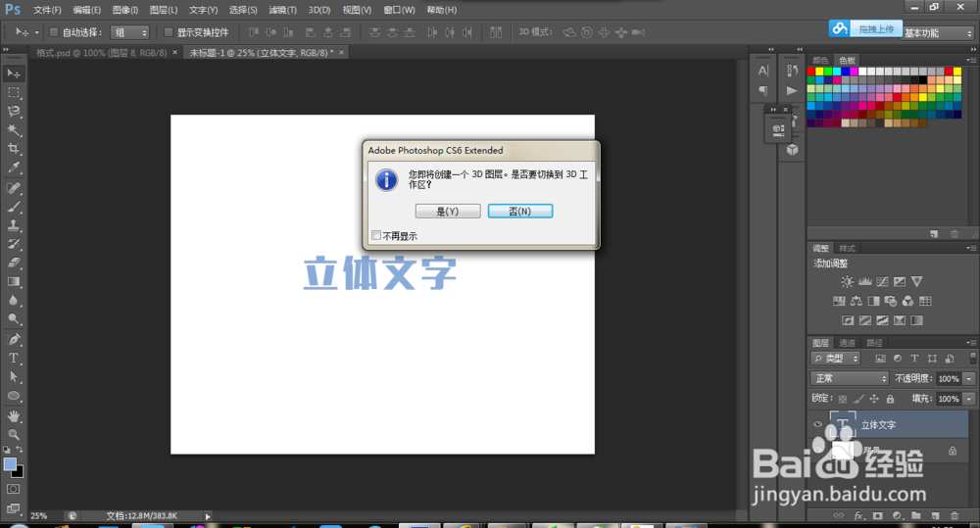Add a Brightness/Contrast adjustment
The image size is (980, 528).
pyautogui.click(x=847, y=282)
